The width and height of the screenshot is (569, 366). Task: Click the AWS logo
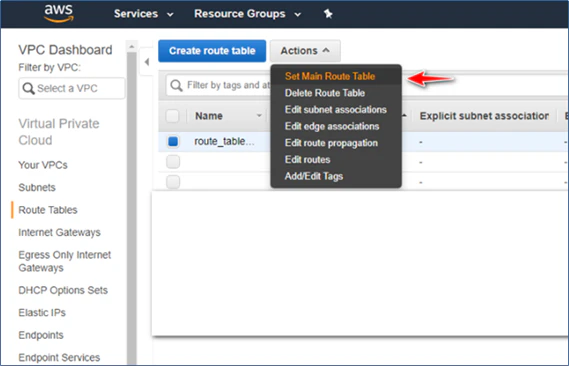pyautogui.click(x=58, y=13)
